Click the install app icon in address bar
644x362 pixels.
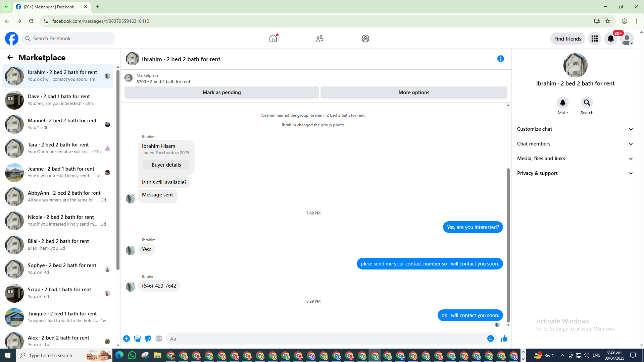click(597, 21)
